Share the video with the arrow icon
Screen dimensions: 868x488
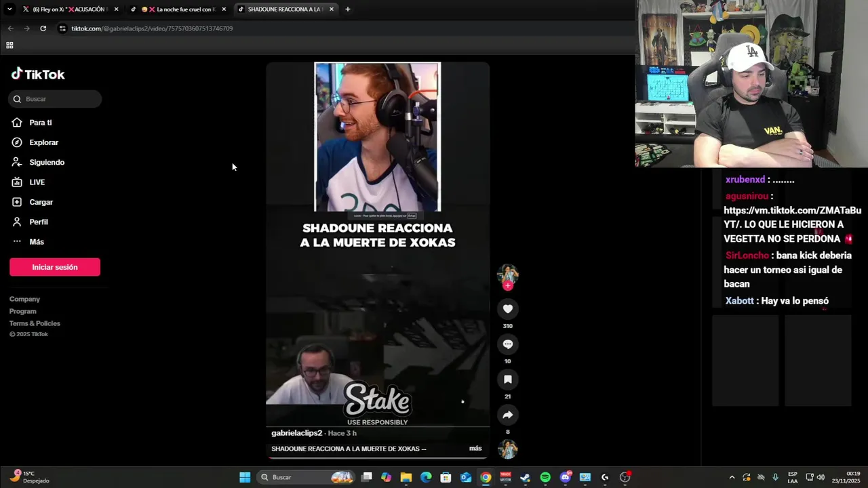click(x=507, y=415)
